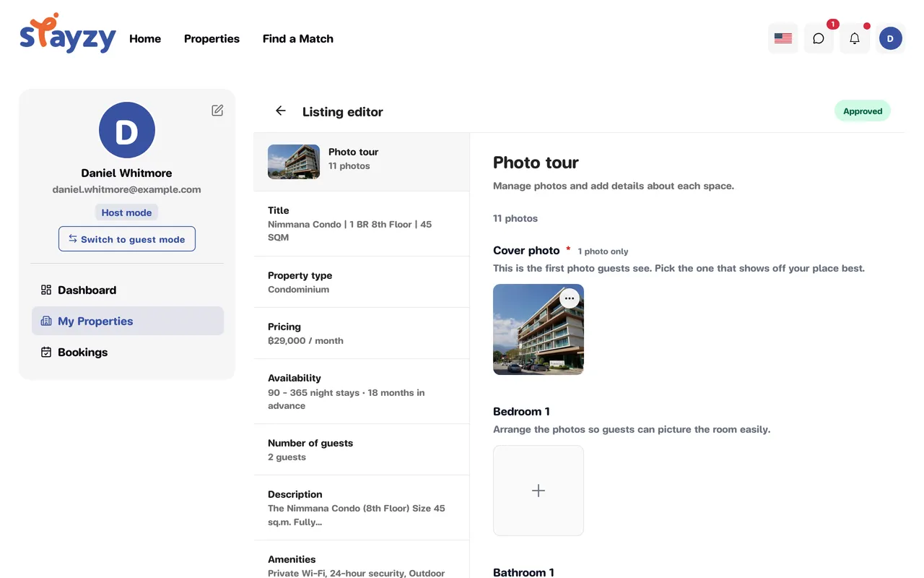The height and width of the screenshot is (578, 924).
Task: Open Find a Match in navigation
Action: [298, 39]
